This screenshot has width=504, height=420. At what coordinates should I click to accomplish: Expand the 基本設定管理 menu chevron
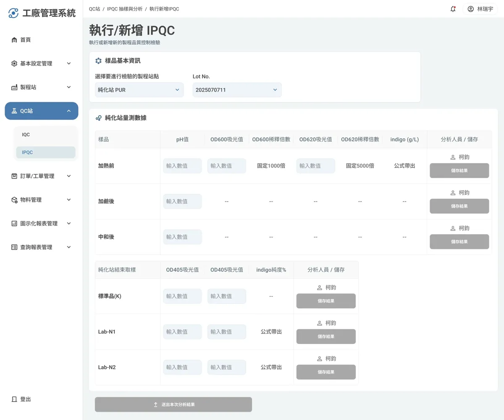(x=69, y=63)
